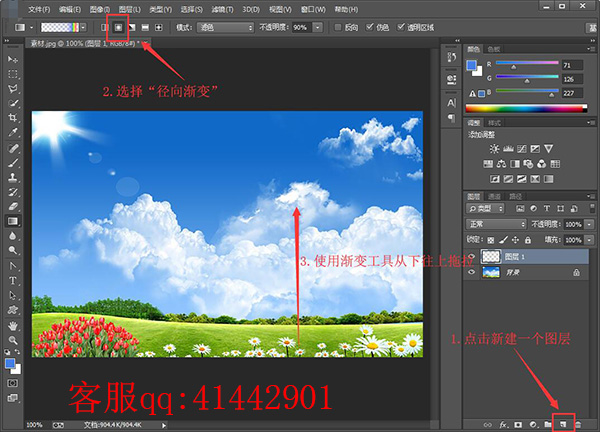Add Levels adjustment icon
Viewport: 600px width, 432px height.
click(508, 149)
